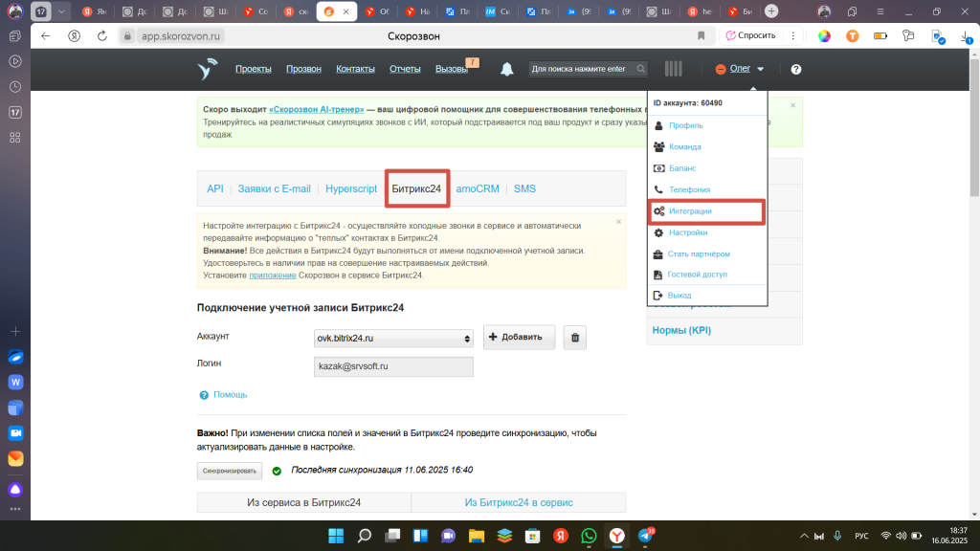Launch Alice assistant in the browser sidebar

point(15,489)
